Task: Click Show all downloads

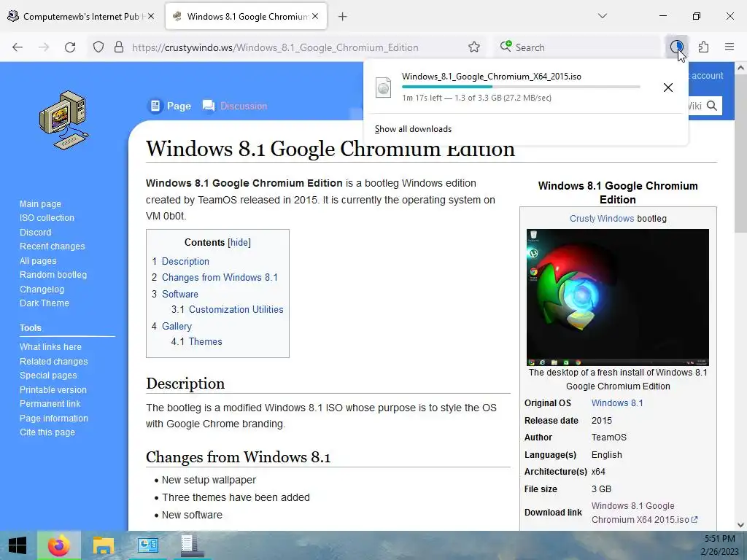Action: [413, 129]
